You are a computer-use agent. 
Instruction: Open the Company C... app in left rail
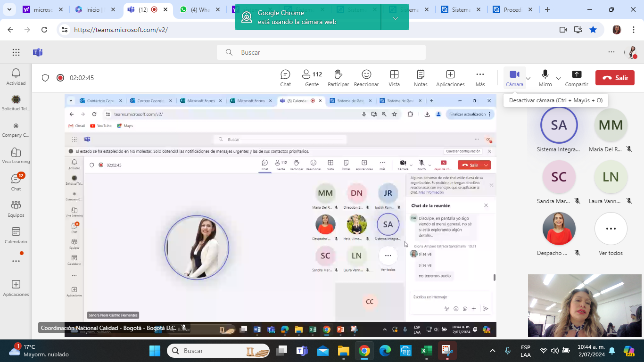tap(16, 129)
